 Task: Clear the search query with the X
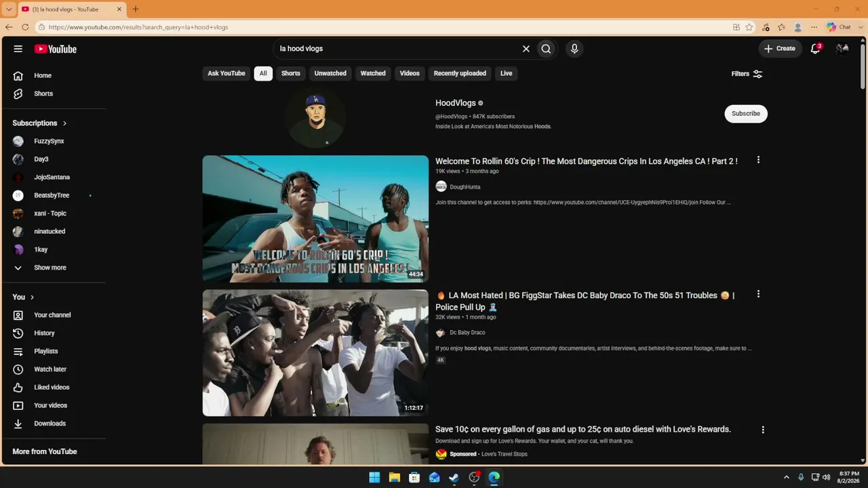pyautogui.click(x=526, y=49)
